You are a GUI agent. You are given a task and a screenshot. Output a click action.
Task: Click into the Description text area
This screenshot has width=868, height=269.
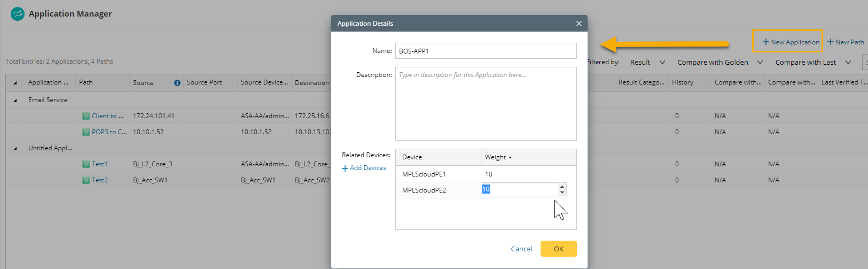click(486, 103)
